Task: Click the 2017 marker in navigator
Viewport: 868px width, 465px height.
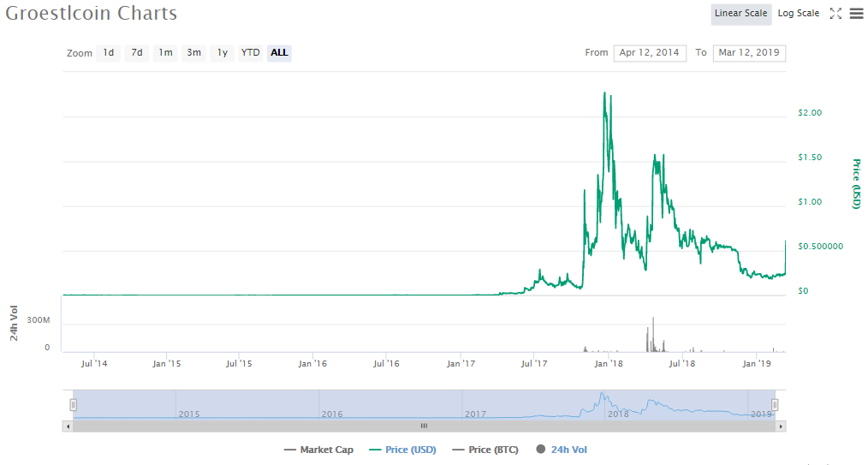Action: (476, 414)
